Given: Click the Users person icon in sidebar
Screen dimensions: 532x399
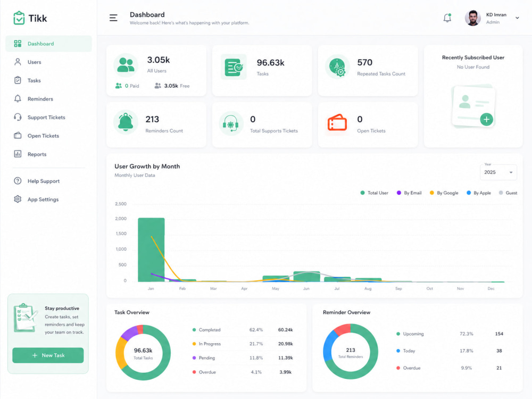Looking at the screenshot, I should pos(18,62).
